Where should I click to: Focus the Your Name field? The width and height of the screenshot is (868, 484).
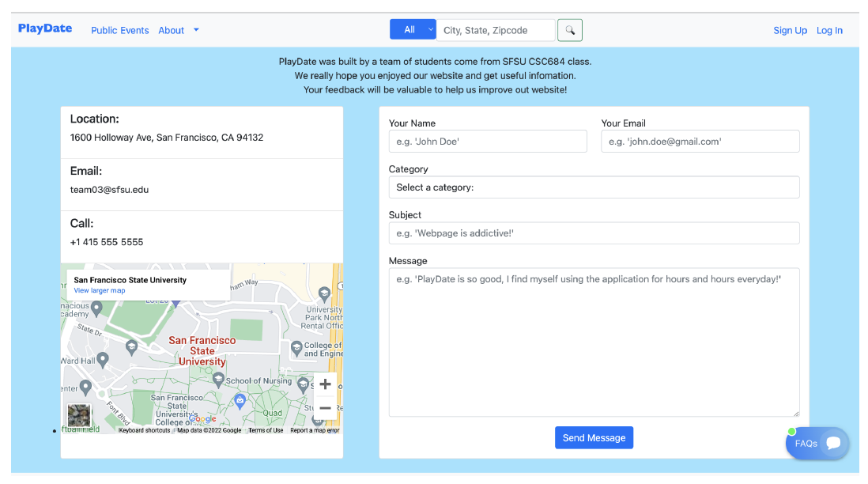pyautogui.click(x=488, y=142)
